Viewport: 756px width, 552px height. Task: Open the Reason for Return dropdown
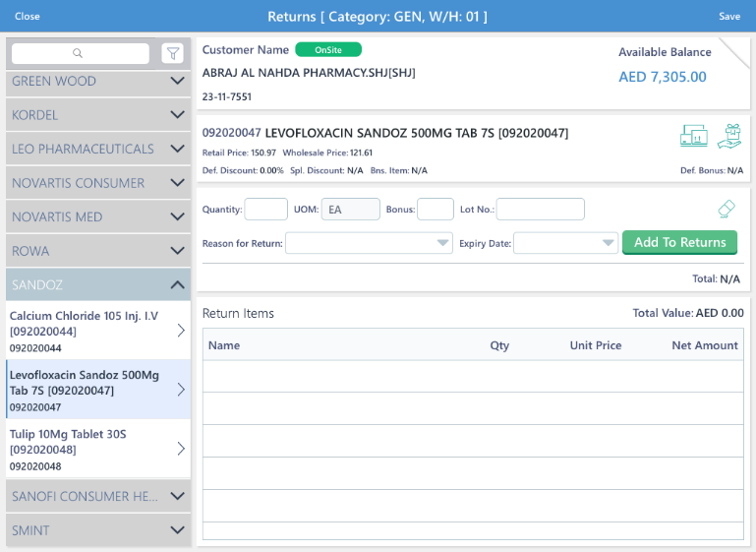point(369,243)
